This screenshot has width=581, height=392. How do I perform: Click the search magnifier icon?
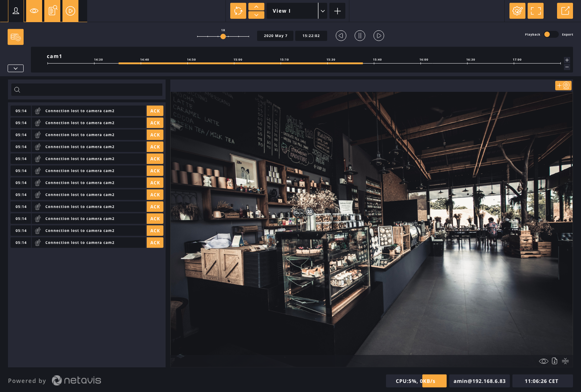(17, 90)
